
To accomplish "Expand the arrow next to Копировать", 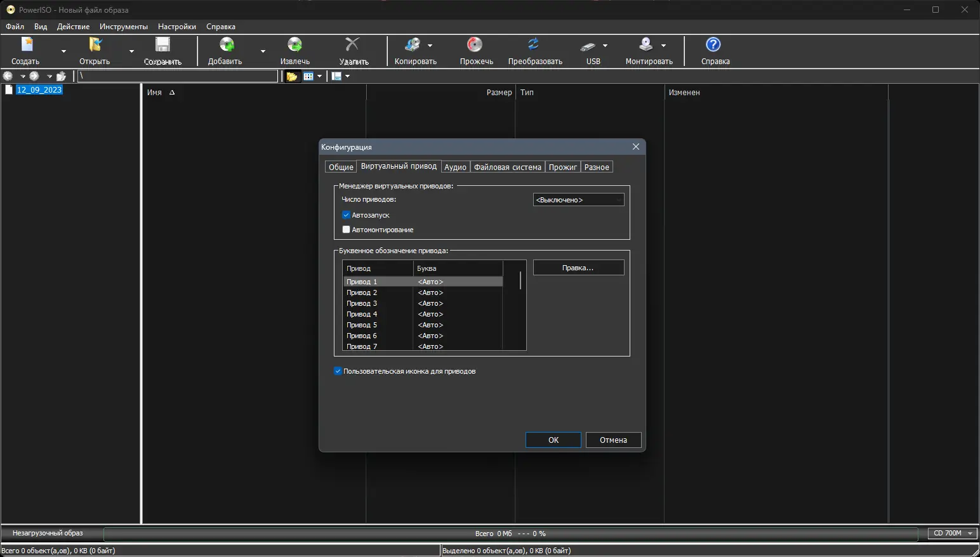I will coord(430,46).
